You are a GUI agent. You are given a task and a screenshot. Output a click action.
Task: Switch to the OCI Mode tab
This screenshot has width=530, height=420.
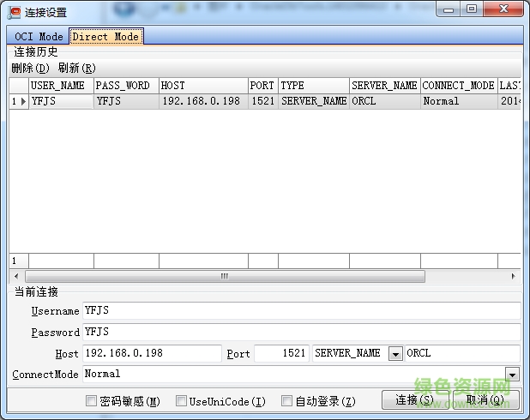coord(39,37)
